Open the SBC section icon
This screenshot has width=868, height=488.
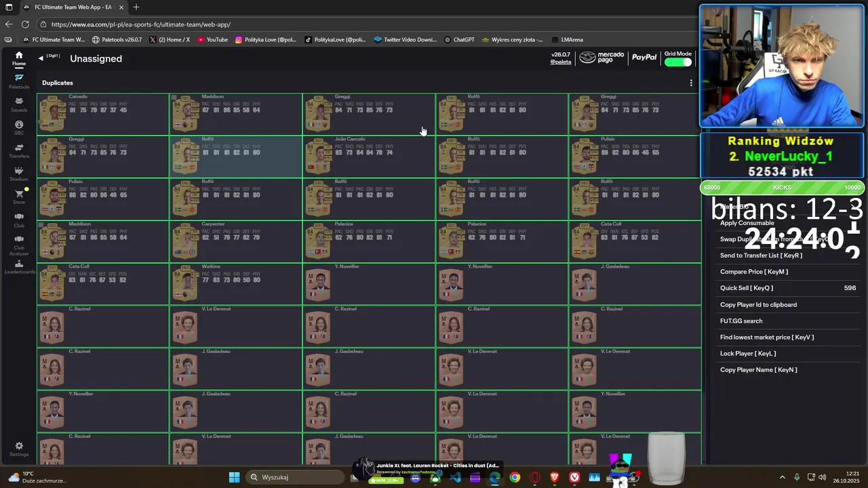point(19,127)
